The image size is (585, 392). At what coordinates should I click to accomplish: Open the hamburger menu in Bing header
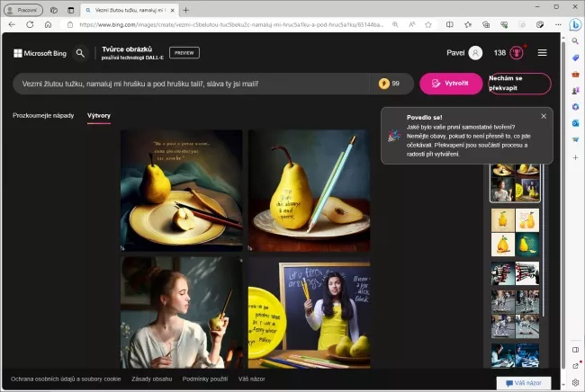coord(542,53)
